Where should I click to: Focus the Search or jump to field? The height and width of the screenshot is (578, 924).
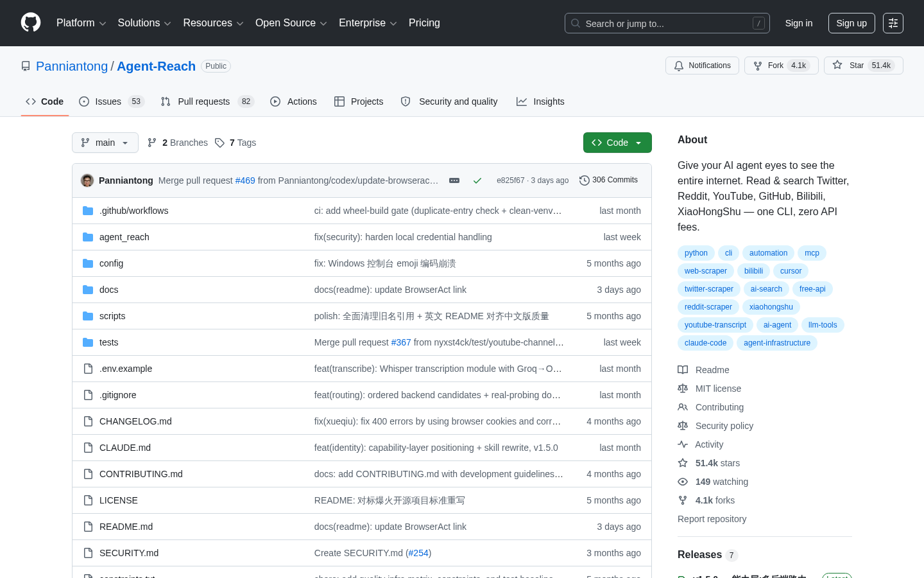click(667, 23)
